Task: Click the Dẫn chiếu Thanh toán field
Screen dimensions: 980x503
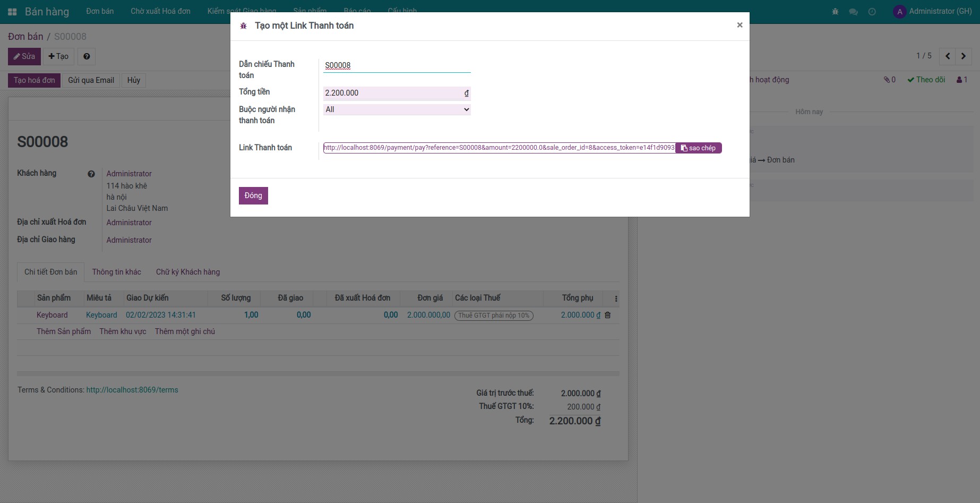Action: [x=397, y=65]
